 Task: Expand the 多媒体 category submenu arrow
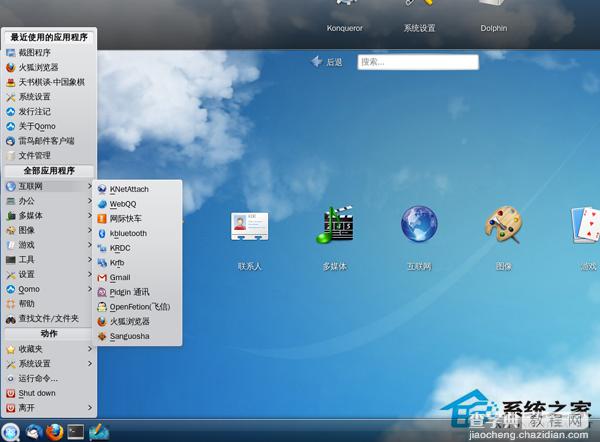coord(90,215)
